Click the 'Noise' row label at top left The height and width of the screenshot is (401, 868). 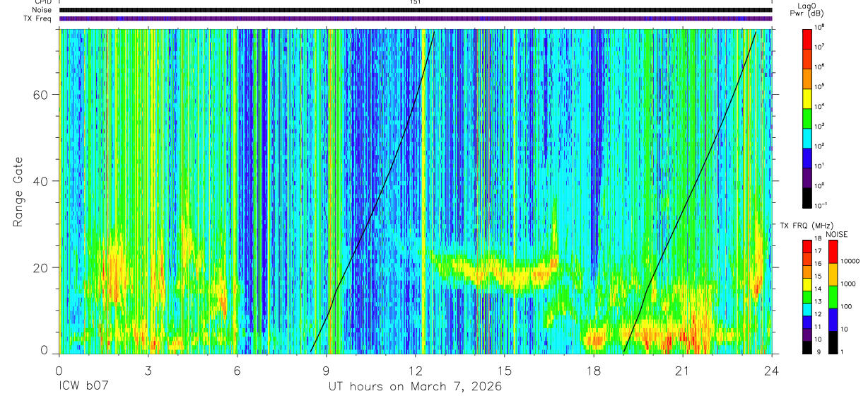pyautogui.click(x=41, y=10)
